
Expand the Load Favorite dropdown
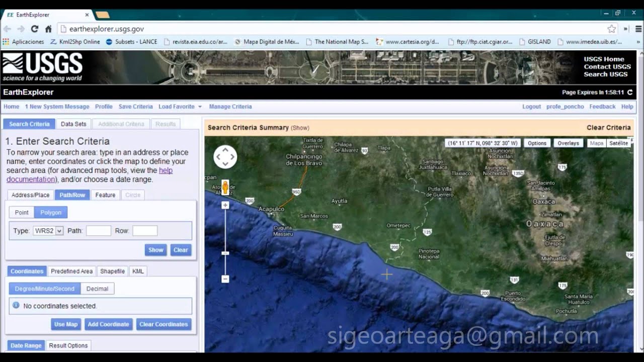tap(180, 107)
